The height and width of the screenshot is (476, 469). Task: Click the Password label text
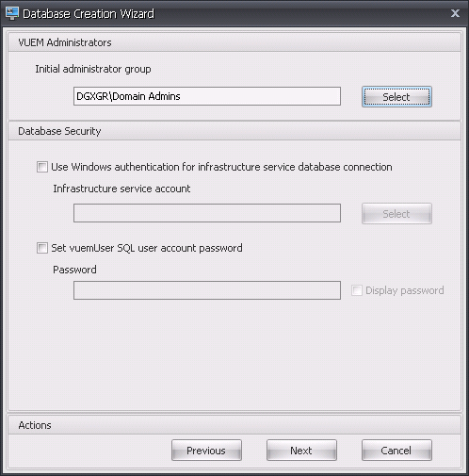74,270
